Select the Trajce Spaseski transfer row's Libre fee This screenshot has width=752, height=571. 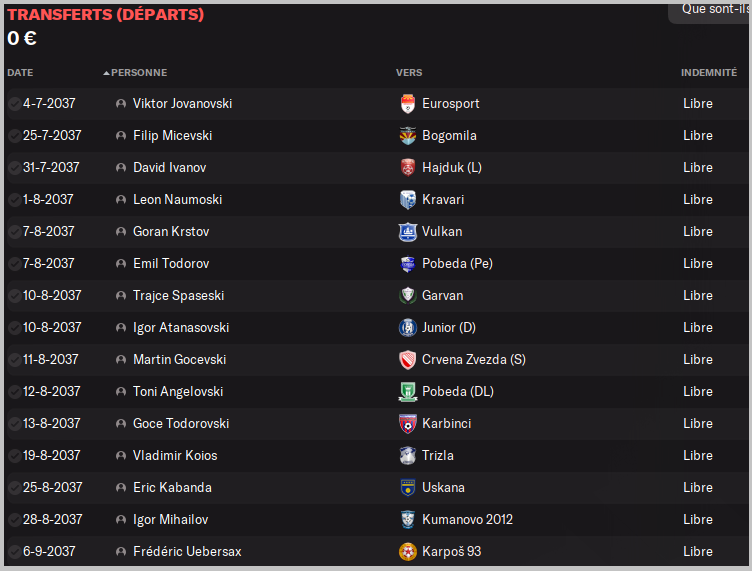(x=698, y=296)
